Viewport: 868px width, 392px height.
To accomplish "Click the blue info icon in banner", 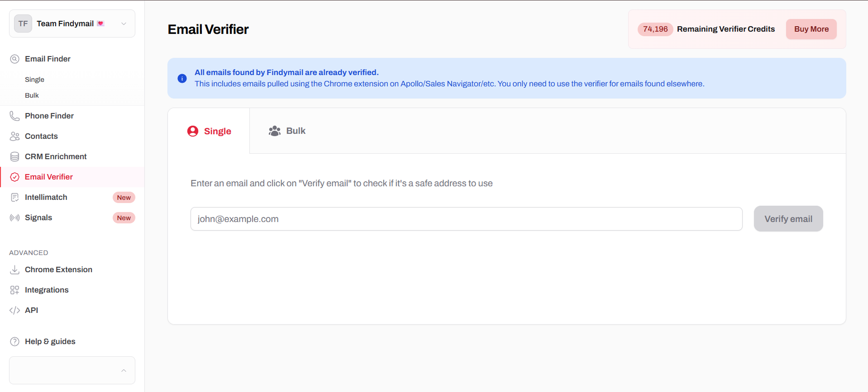I will pos(182,78).
